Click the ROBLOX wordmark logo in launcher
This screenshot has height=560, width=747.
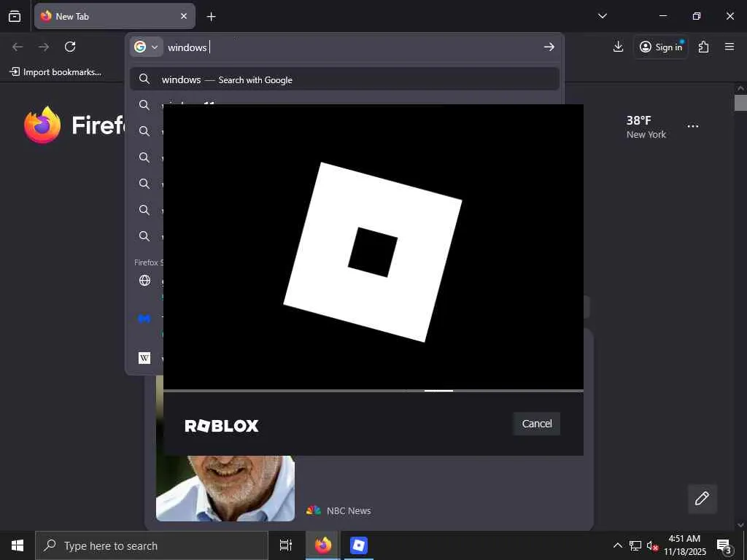[222, 426]
